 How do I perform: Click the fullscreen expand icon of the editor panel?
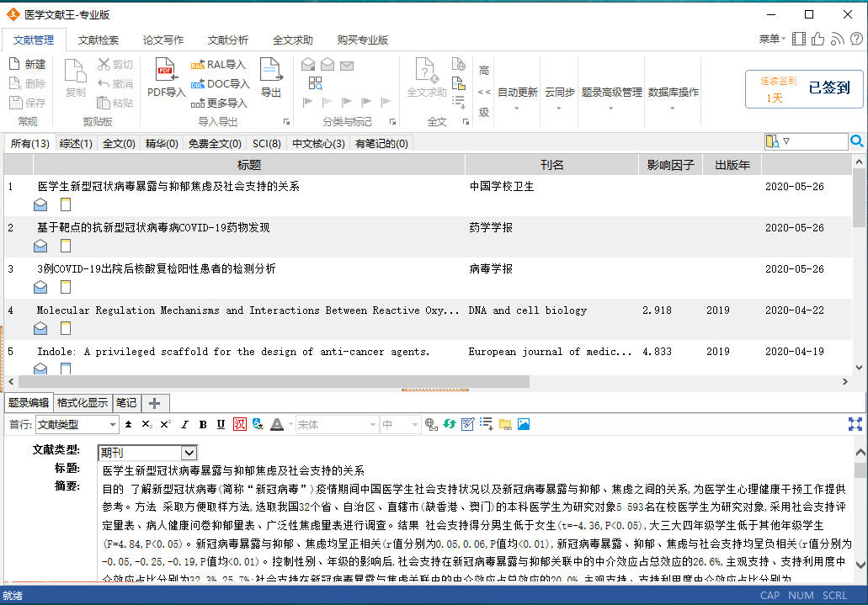(x=855, y=425)
